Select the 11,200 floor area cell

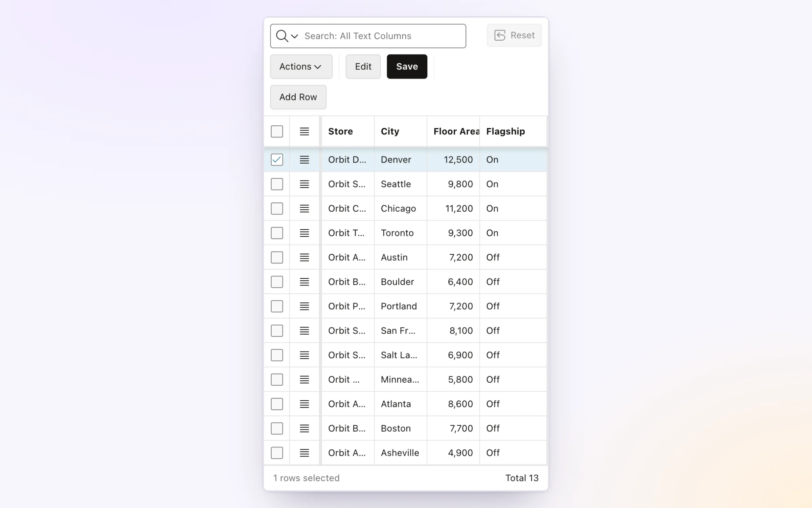coord(453,208)
